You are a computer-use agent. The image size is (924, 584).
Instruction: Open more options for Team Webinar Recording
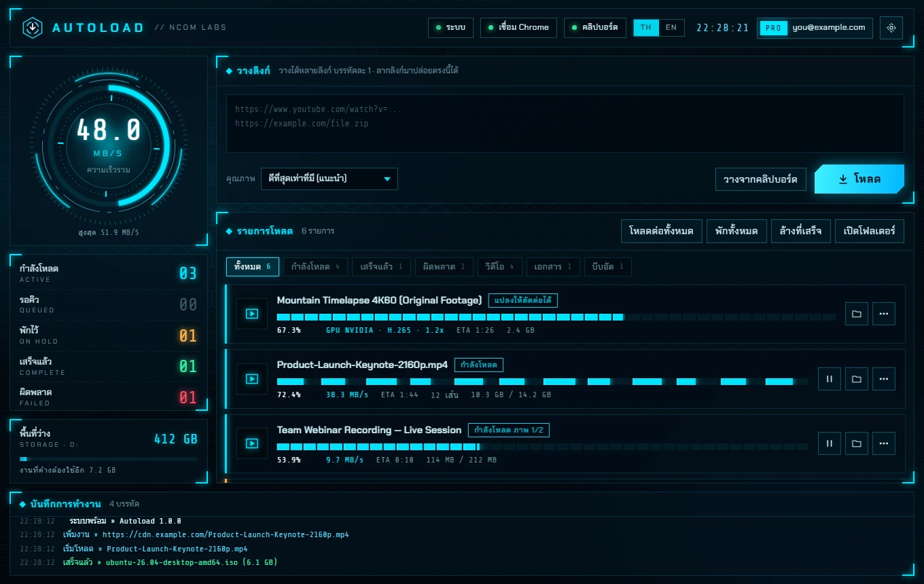(884, 443)
